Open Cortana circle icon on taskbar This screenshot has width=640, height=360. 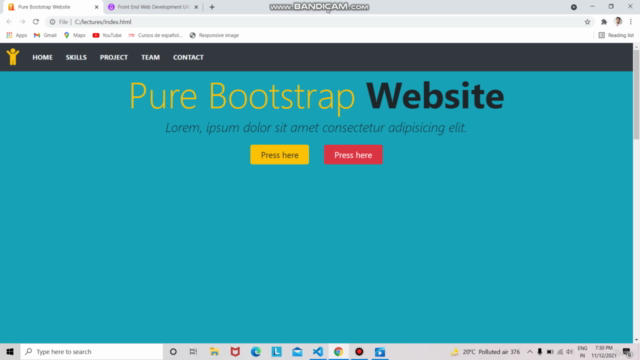click(173, 351)
